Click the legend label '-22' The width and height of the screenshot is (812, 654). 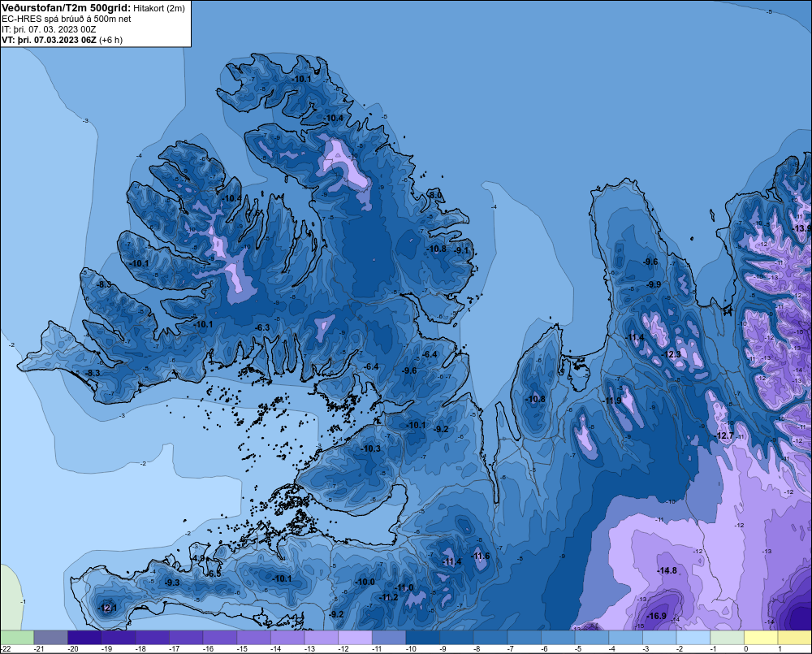6,649
